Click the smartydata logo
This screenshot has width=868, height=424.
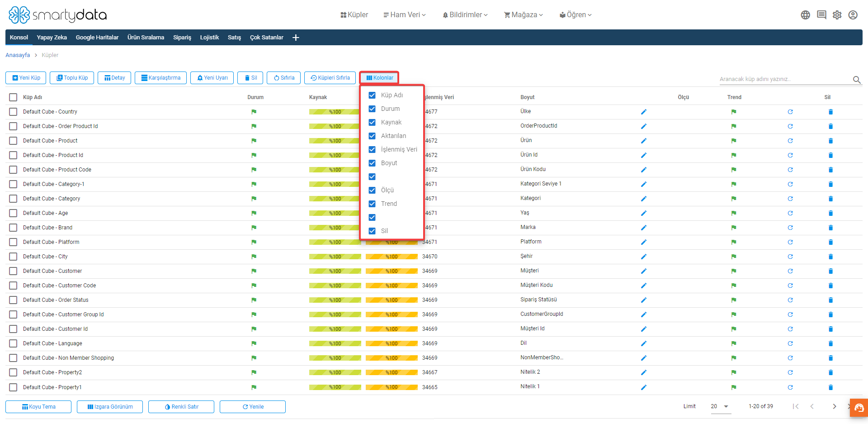[57, 15]
